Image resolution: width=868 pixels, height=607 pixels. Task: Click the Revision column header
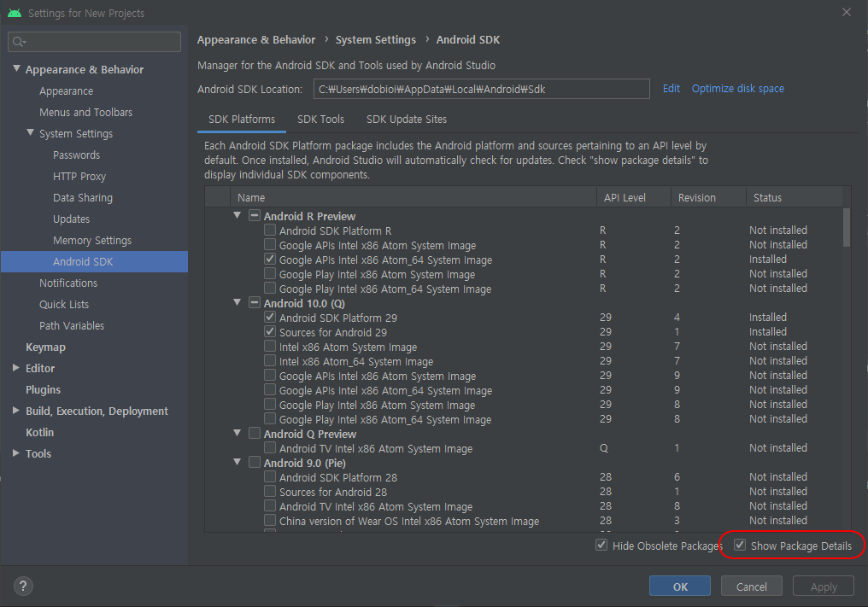coord(708,197)
